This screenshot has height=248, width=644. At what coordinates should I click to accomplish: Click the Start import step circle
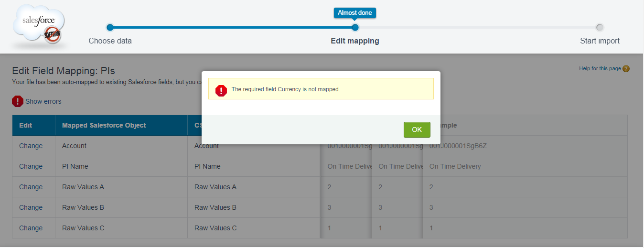click(x=600, y=27)
